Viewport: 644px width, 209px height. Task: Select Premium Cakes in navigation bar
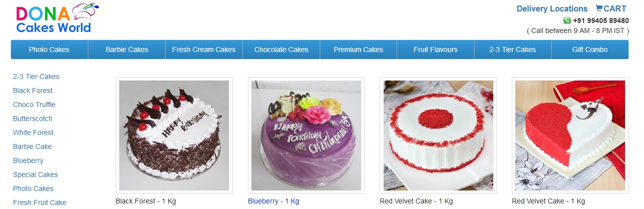[358, 49]
